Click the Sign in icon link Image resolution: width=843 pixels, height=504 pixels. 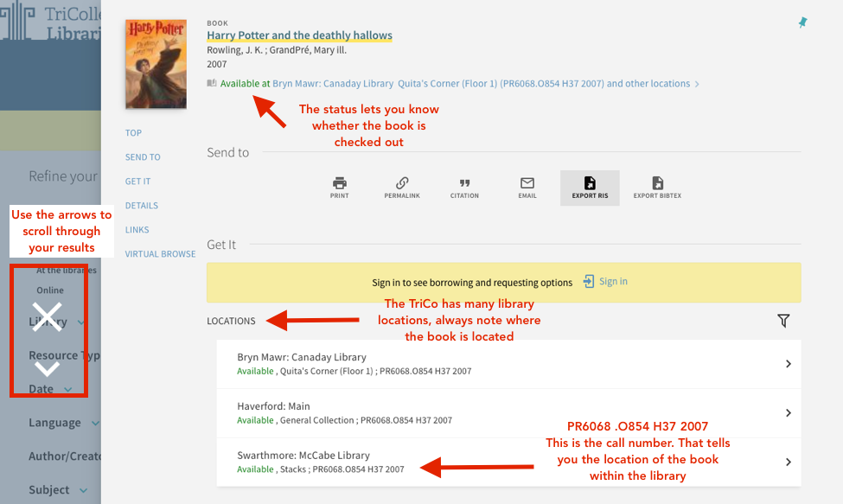point(605,282)
